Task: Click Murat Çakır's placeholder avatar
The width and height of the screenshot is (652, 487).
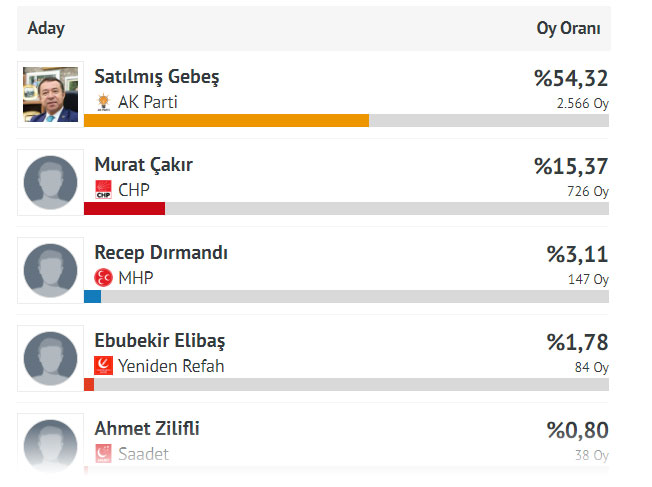Action: [x=50, y=183]
